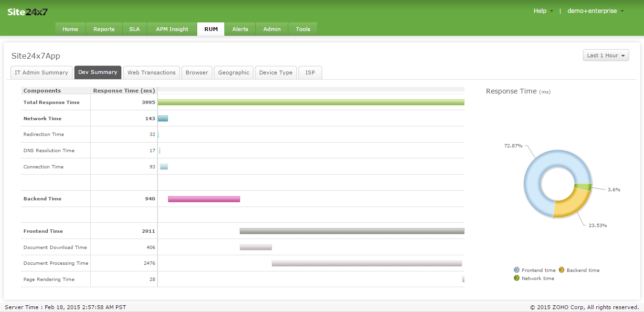Select the green Network donut segment
The height and width of the screenshot is (312, 644).
coord(583,187)
